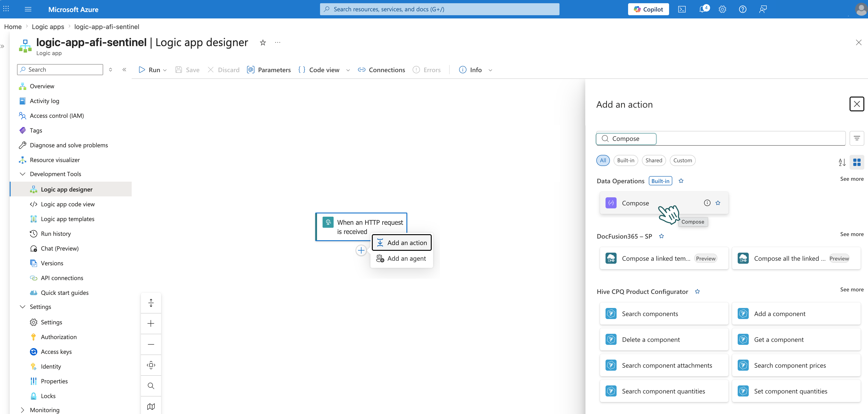This screenshot has height=414, width=868.
Task: Click See more for Data Operations
Action: pyautogui.click(x=851, y=179)
